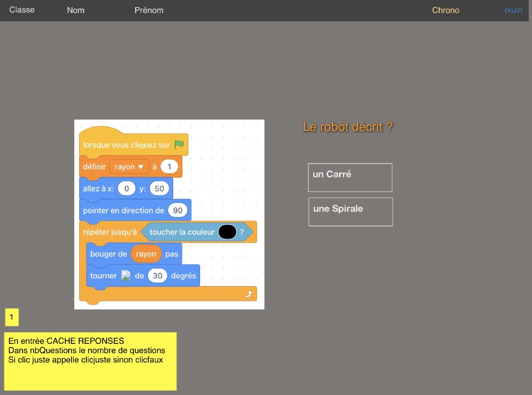This screenshot has height=395, width=532.
Task: Click the black color swatch in toucher la couleur
Action: coord(228,232)
